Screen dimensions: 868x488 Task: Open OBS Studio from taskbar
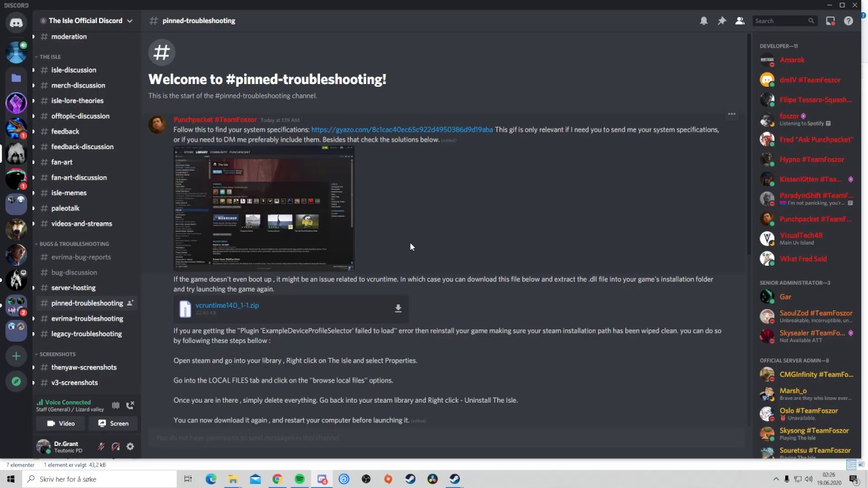pyautogui.click(x=366, y=479)
